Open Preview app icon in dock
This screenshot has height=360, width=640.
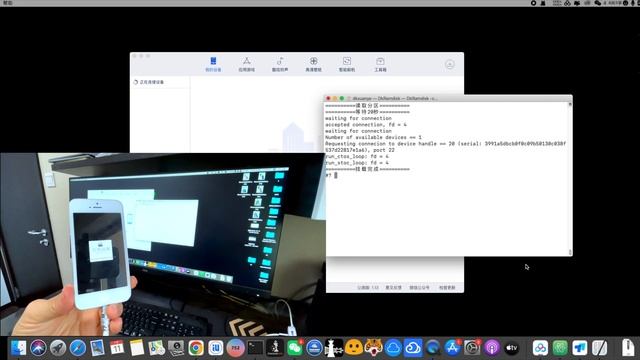pyautogui.click(x=97, y=348)
